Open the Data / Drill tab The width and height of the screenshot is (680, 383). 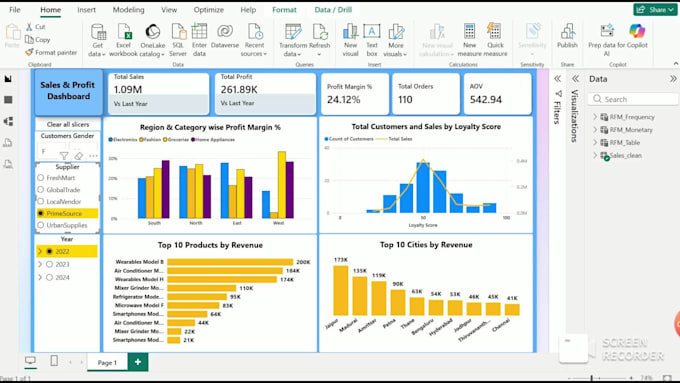(333, 10)
